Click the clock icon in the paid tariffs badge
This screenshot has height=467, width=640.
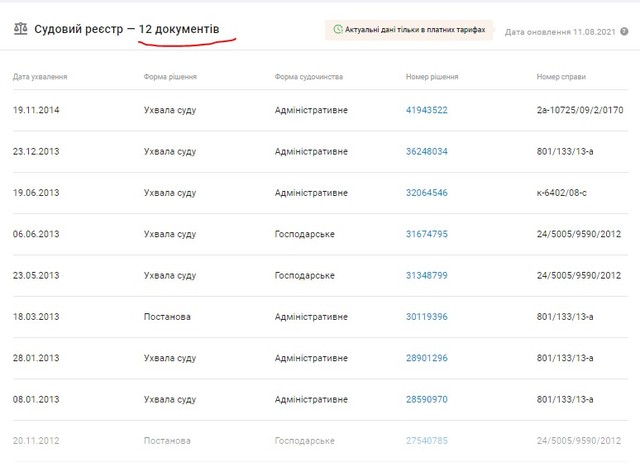click(337, 30)
